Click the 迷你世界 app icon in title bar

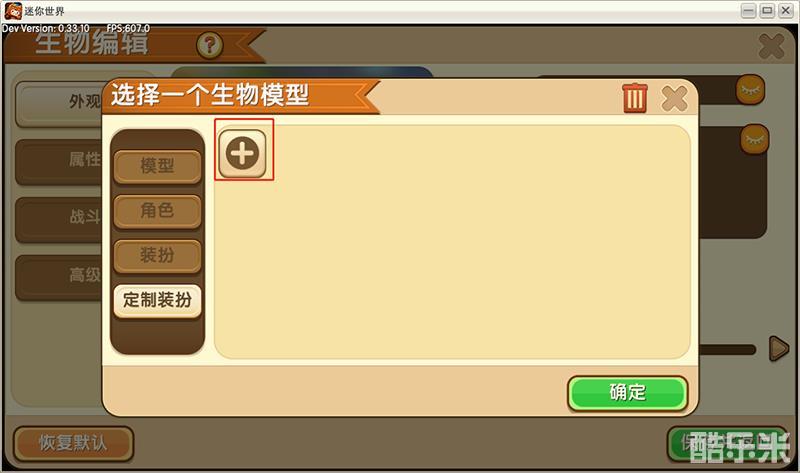[13, 11]
